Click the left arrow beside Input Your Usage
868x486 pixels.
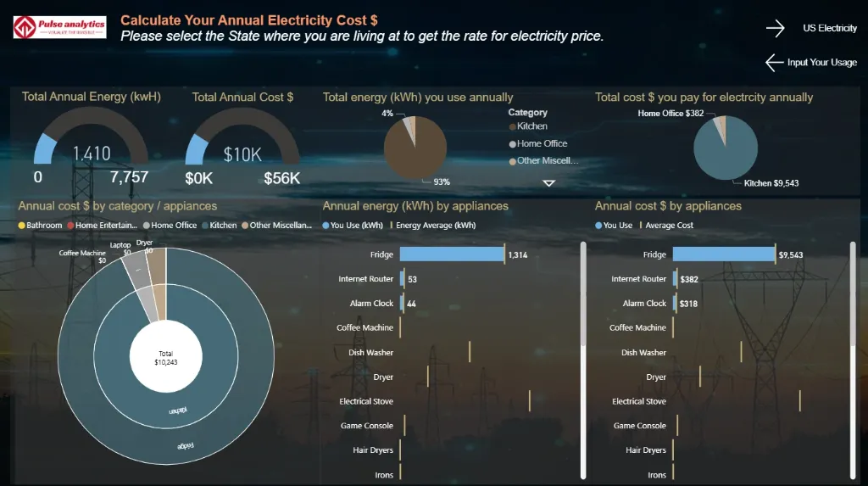[x=774, y=62]
